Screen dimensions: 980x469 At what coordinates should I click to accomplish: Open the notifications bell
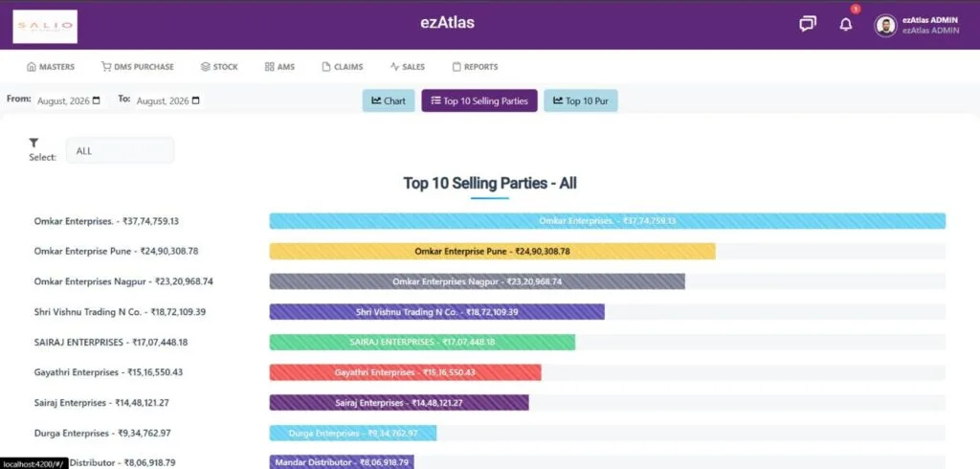tap(846, 24)
